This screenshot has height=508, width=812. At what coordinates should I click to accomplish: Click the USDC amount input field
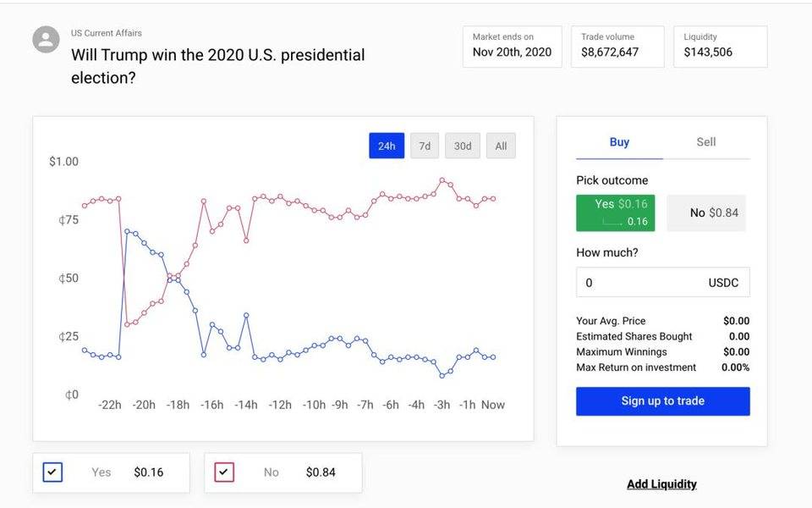pos(663,283)
